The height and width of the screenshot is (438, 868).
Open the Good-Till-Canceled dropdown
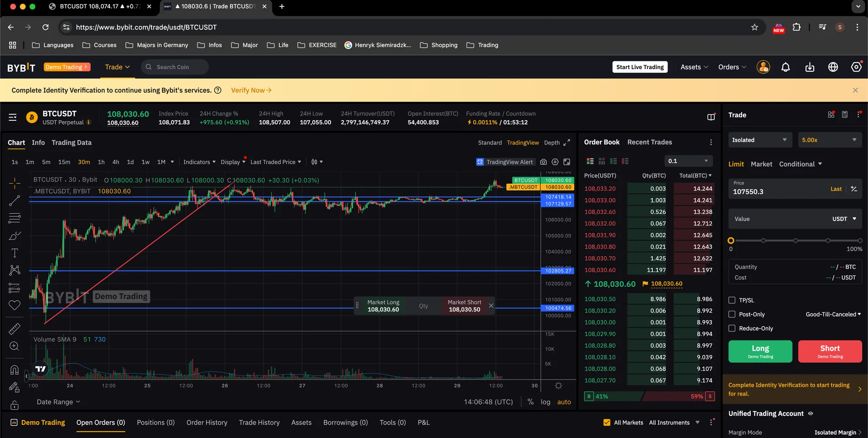pos(833,314)
